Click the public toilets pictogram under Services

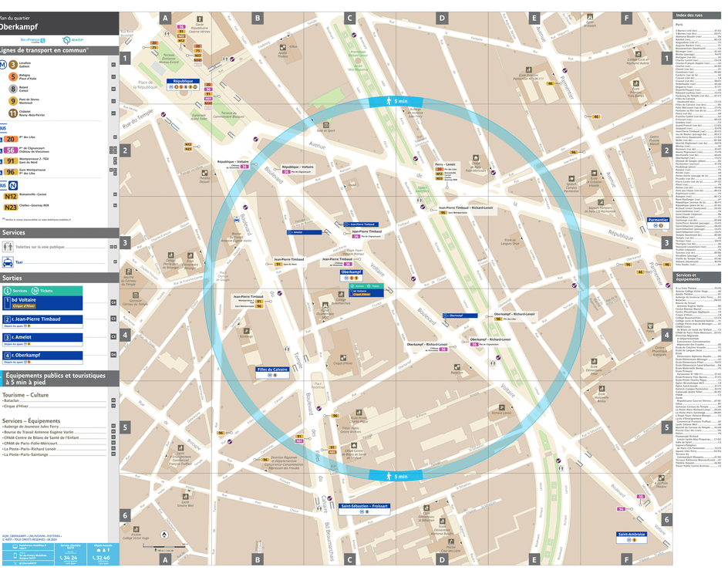(8, 247)
